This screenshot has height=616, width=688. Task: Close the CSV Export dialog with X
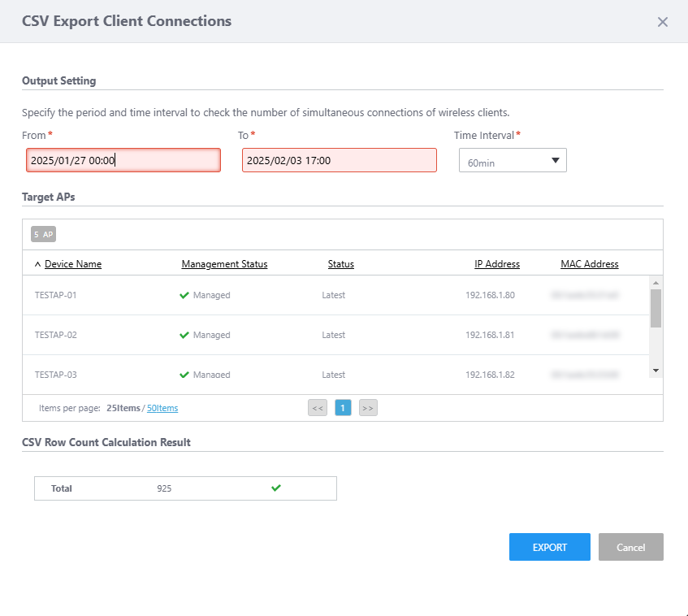coord(662,22)
